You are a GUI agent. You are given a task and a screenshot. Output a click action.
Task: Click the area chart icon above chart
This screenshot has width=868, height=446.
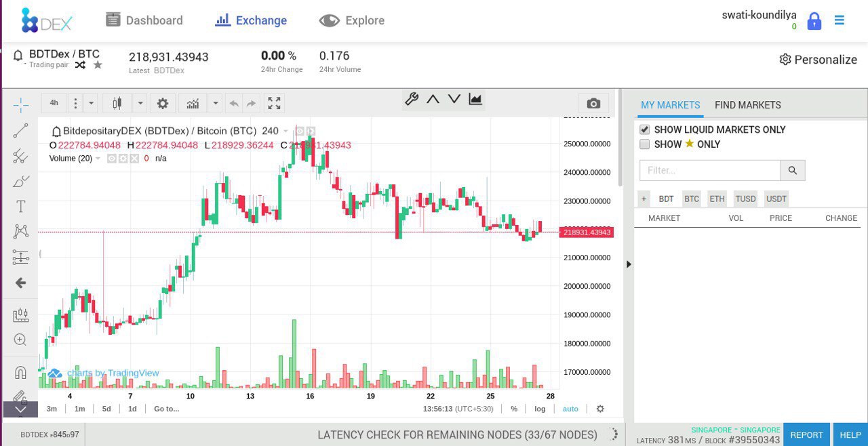[x=475, y=99]
